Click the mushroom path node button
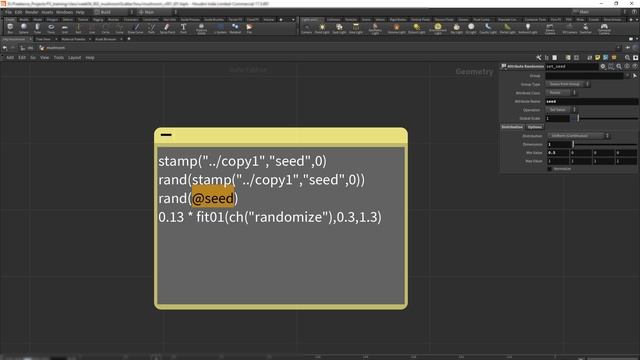This screenshot has width=640, height=360. click(x=52, y=48)
